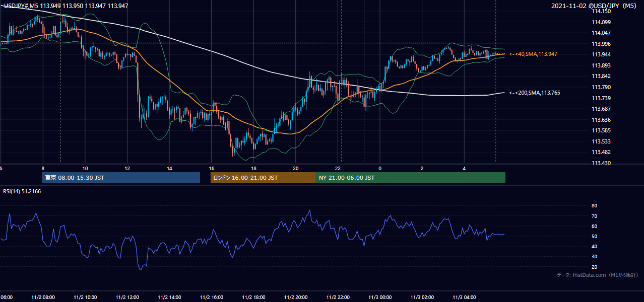The image size is (644, 302).
Task: Click price axis value 113.636
Action: point(600,120)
